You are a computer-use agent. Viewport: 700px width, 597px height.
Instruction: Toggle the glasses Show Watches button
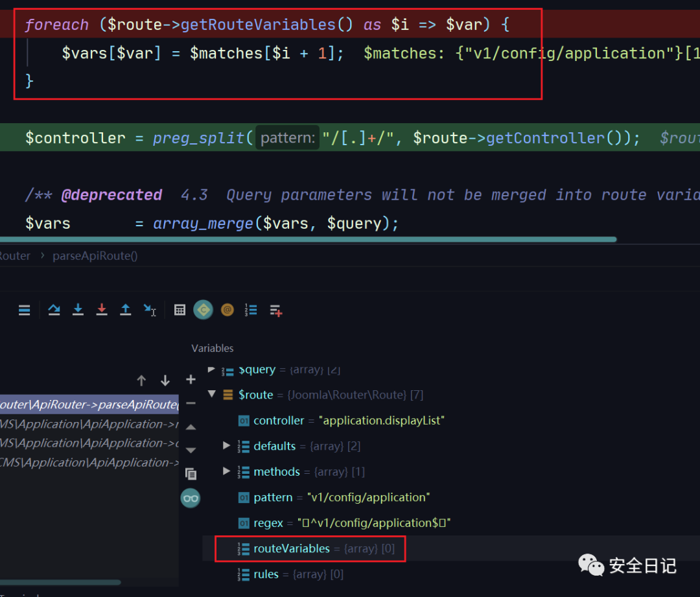pyautogui.click(x=191, y=498)
